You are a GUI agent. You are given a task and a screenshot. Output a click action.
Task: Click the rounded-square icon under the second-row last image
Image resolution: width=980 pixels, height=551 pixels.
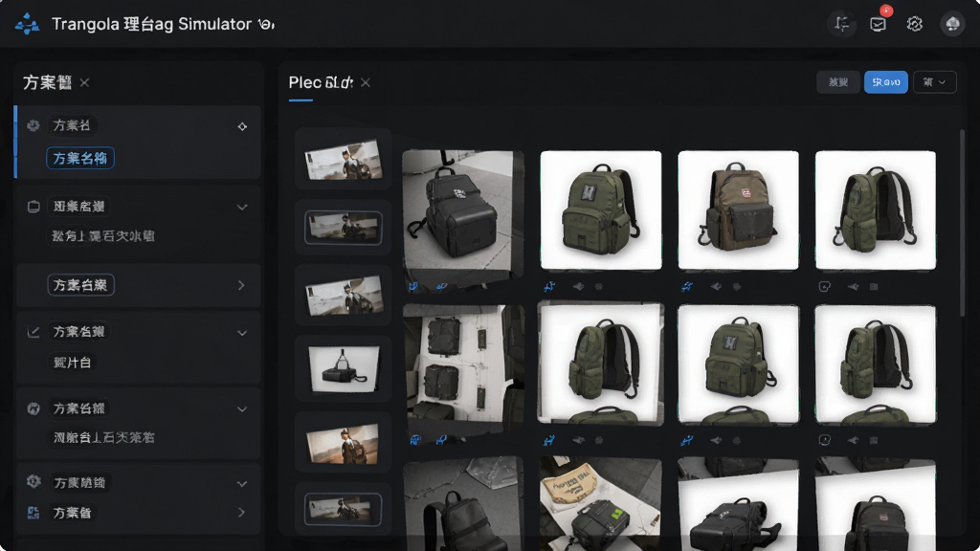824,440
